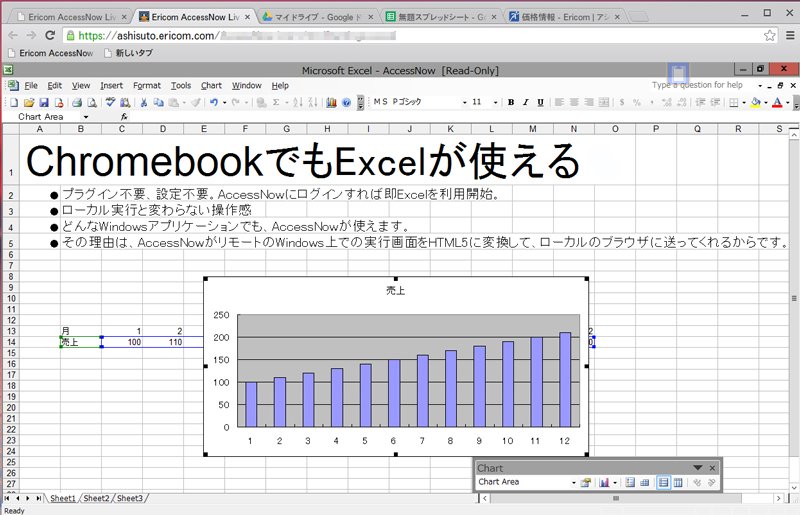Image resolution: width=800 pixels, height=515 pixels.
Task: Run the ABC Spelling check icon
Action: tap(110, 103)
